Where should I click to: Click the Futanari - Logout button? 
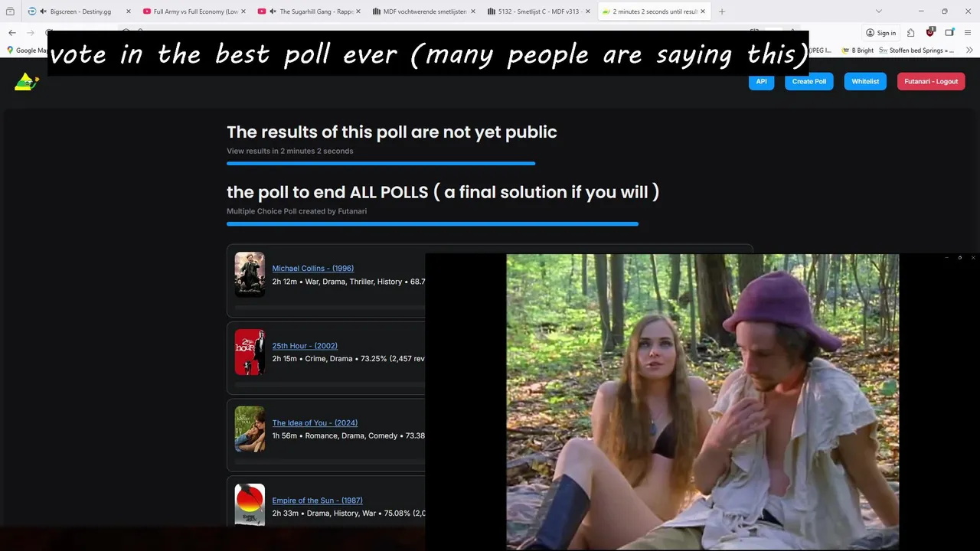(931, 81)
